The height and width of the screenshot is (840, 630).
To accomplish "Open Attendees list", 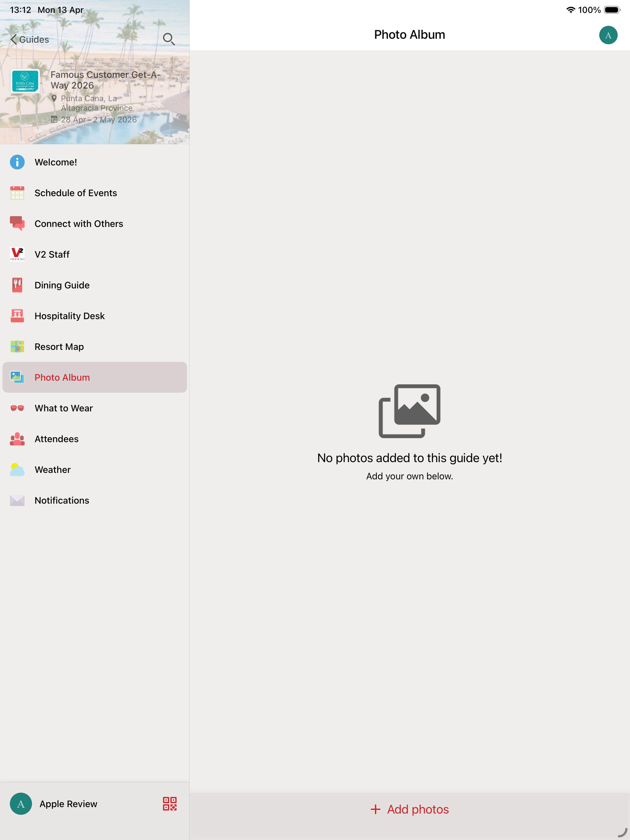I will 95,439.
